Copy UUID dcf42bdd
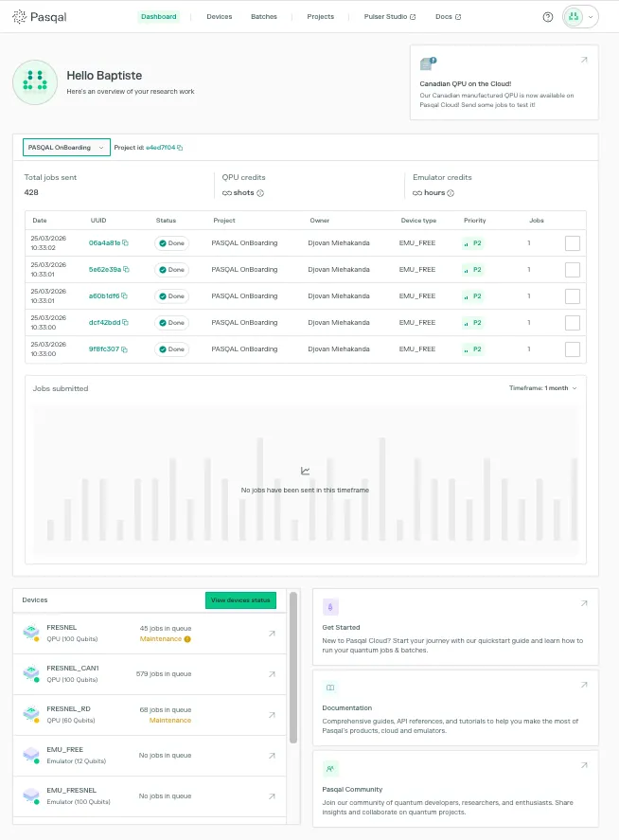This screenshot has height=840, width=619. [x=126, y=323]
